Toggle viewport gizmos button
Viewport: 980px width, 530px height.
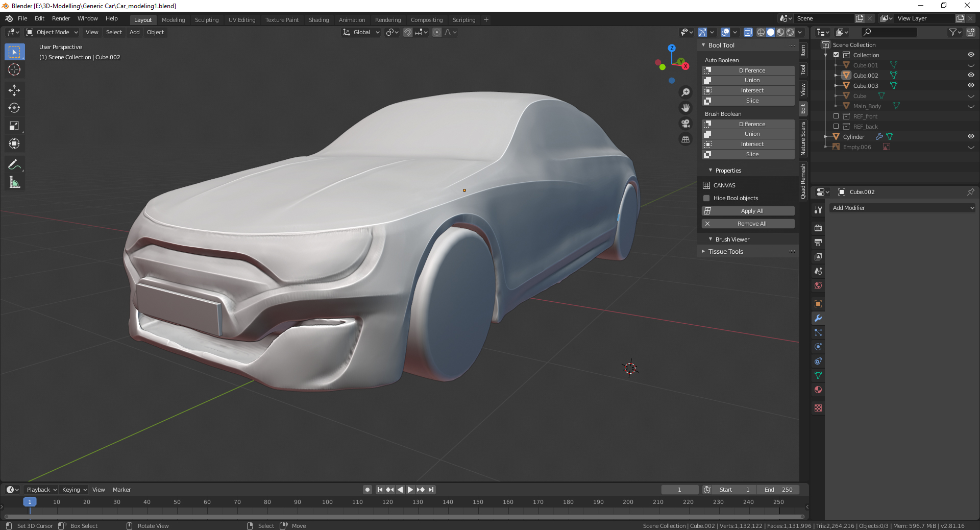[x=702, y=32]
